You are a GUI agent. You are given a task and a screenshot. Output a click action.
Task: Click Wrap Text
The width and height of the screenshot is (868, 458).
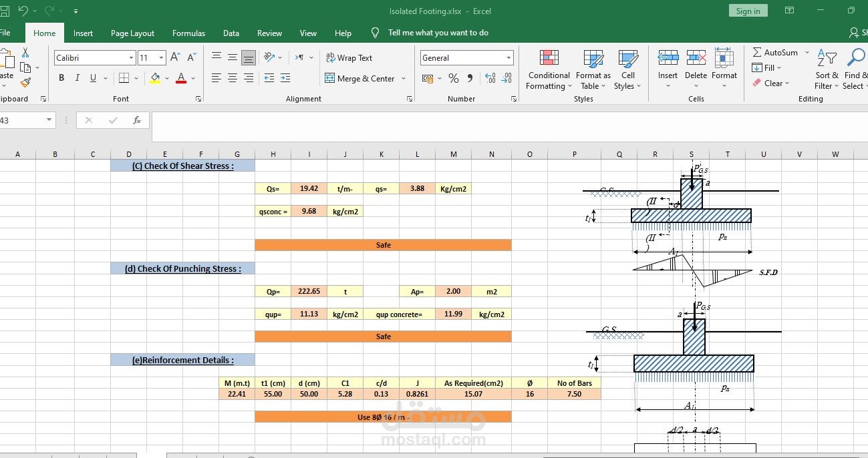coord(349,58)
